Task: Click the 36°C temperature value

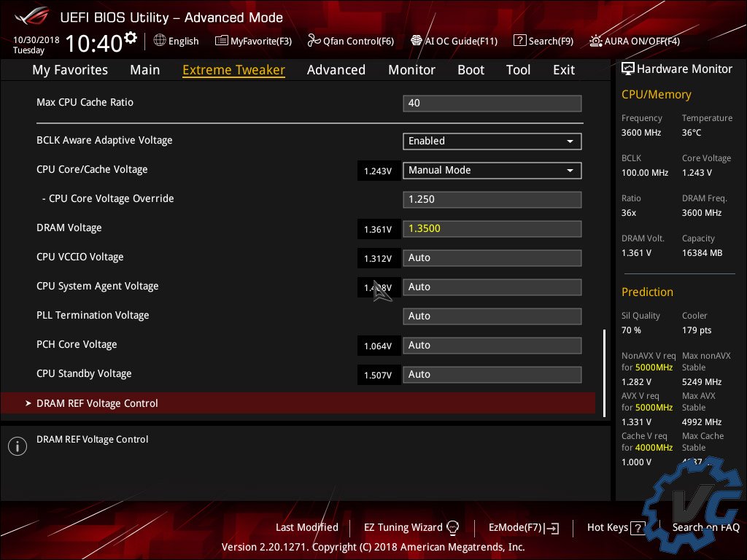Action: coord(692,133)
